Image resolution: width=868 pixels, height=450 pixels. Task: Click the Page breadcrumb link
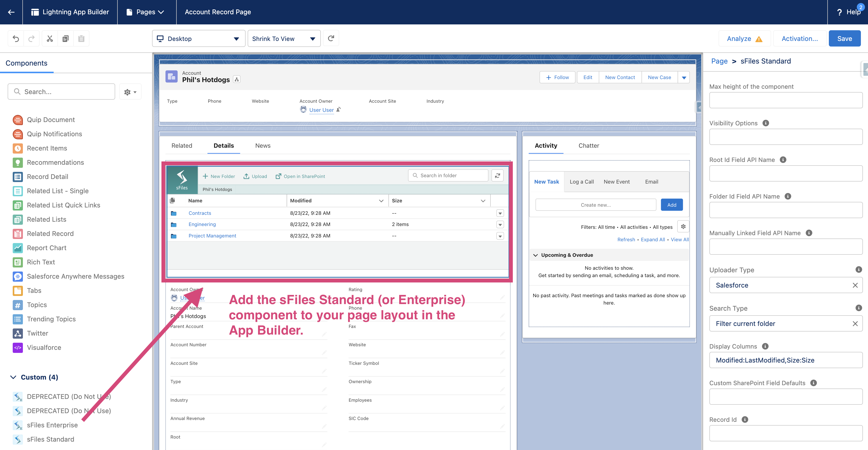point(719,61)
